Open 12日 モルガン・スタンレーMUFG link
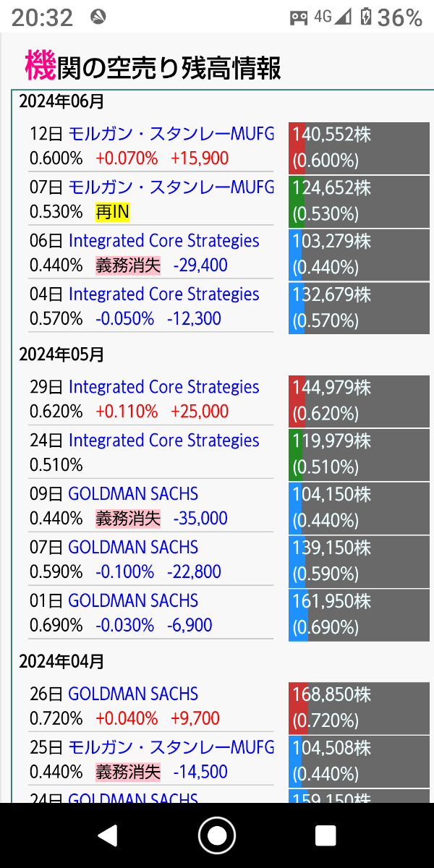 pyautogui.click(x=171, y=134)
